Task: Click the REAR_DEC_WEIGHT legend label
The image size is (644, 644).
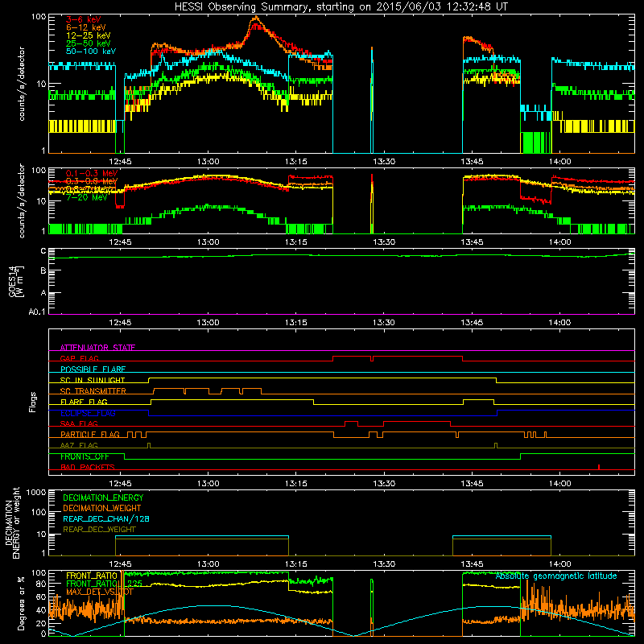Action: 99,530
